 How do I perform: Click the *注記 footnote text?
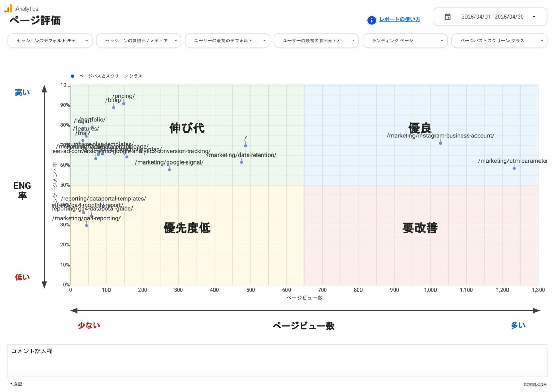tap(15, 384)
